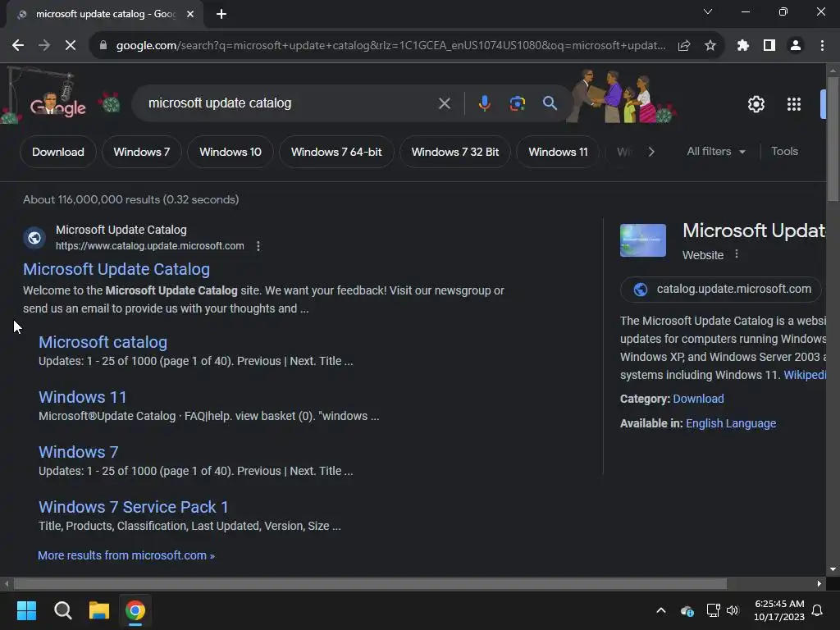Screen dimensions: 840x630
Task: Open the tab search chevron
Action: [708, 11]
